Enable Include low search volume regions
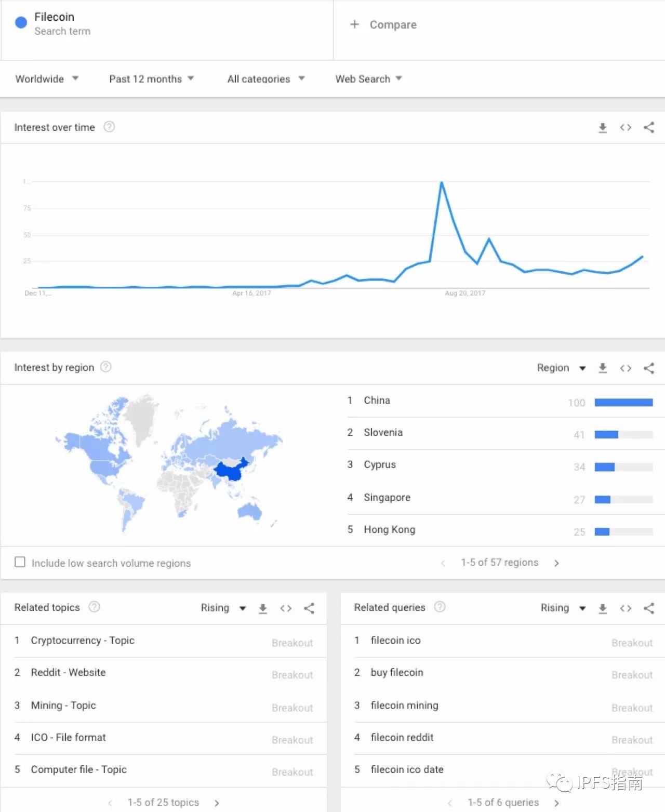 click(20, 562)
